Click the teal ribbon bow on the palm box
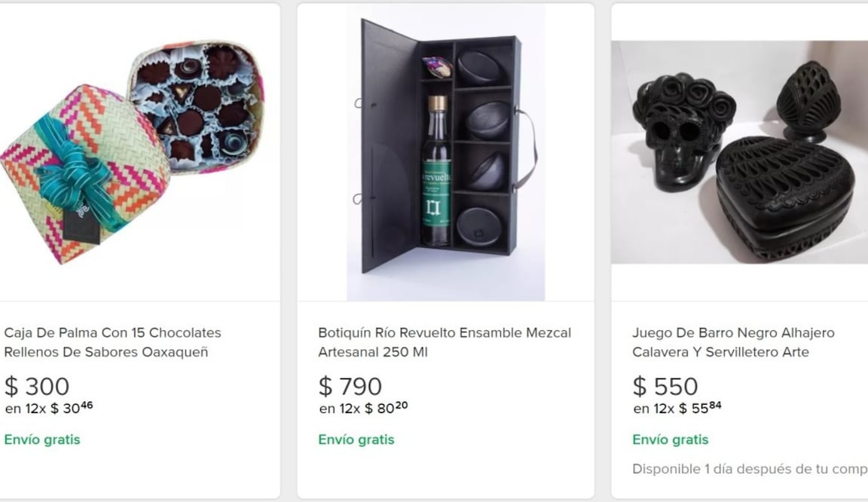 [x=75, y=173]
